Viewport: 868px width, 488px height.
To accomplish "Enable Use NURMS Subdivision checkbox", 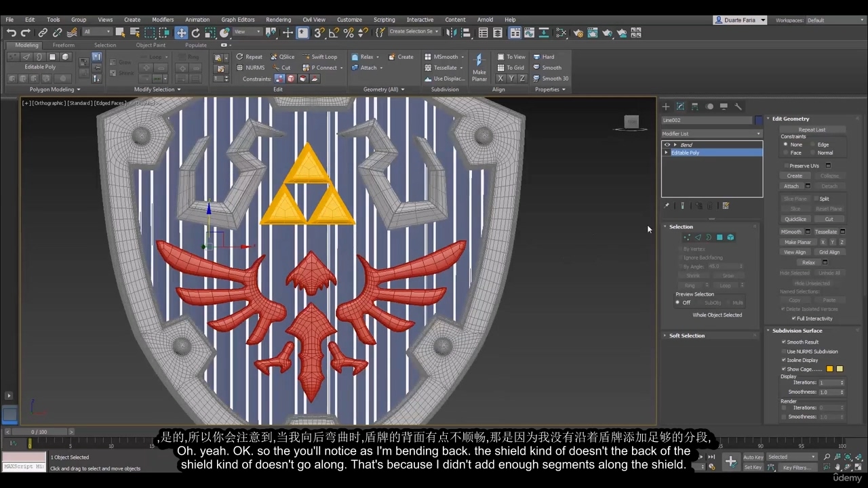I will tap(784, 351).
